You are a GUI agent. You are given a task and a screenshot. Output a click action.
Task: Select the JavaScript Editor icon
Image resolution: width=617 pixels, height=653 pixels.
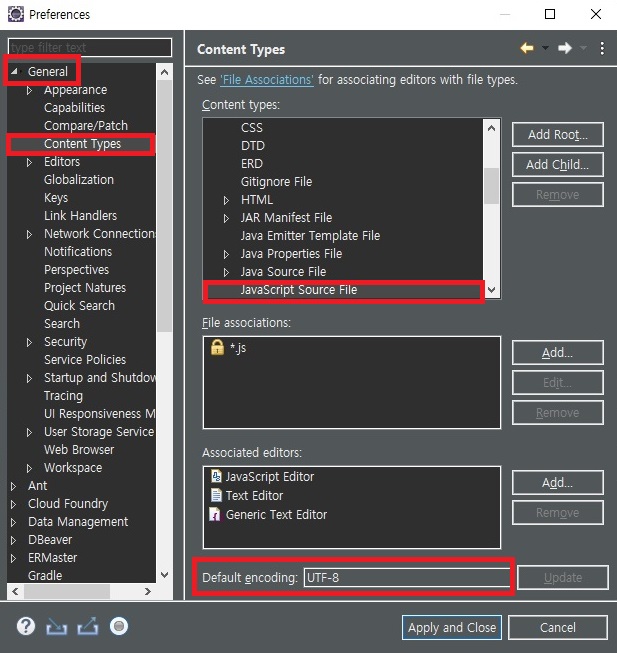[216, 476]
